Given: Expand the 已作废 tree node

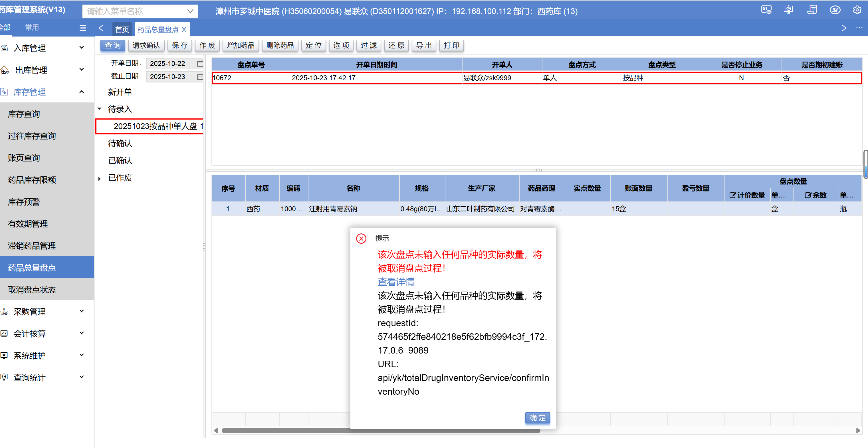Looking at the screenshot, I should 99,178.
